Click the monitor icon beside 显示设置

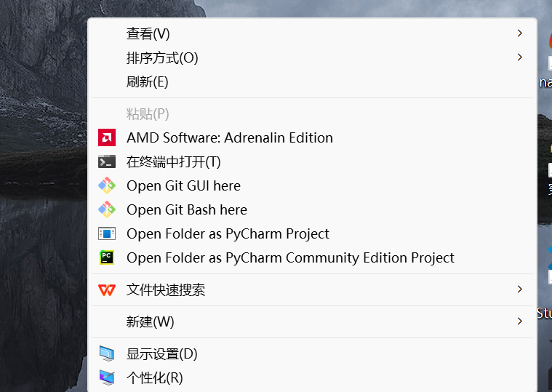(x=106, y=354)
